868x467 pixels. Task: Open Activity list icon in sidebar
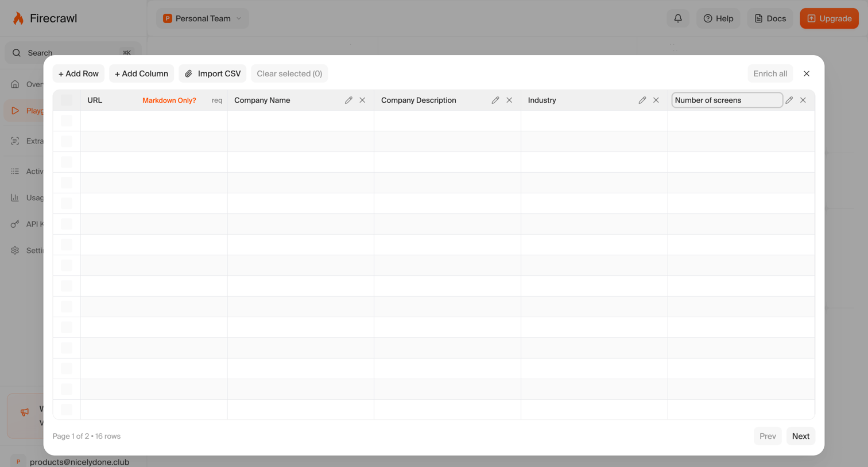[15, 171]
